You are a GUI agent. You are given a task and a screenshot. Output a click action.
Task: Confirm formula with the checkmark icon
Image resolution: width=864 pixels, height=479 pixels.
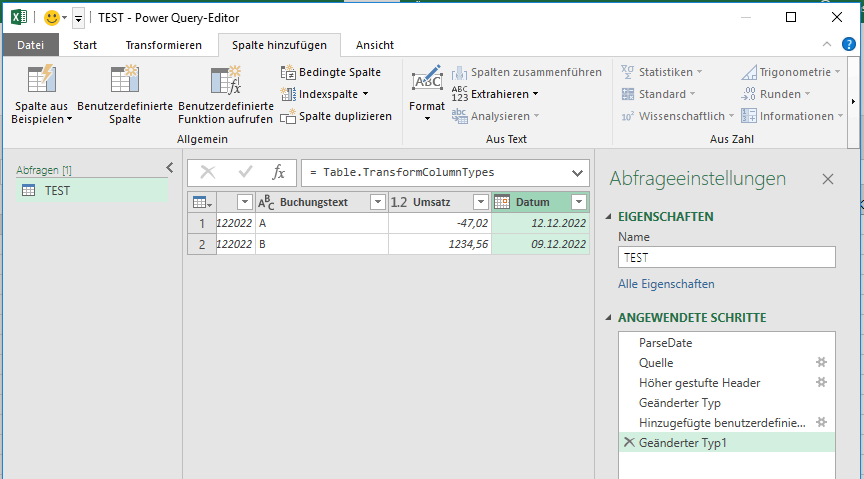pos(245,173)
